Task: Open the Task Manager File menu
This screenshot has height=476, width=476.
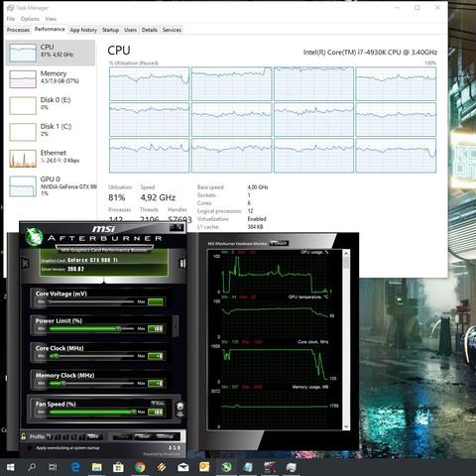Action: click(11, 19)
